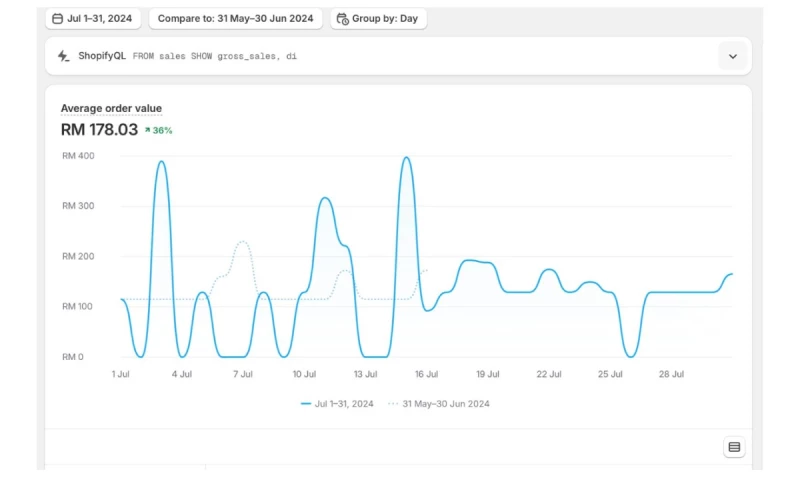This screenshot has width=800, height=480.
Task: Click the Average order value heading
Action: [111, 108]
